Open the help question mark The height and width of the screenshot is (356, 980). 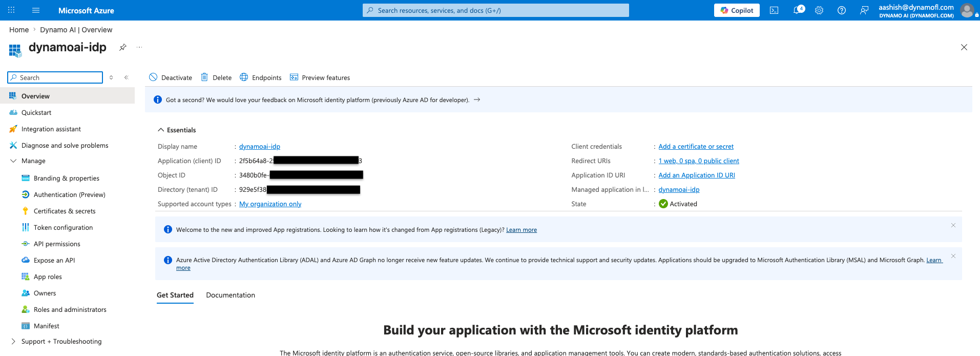point(842,10)
